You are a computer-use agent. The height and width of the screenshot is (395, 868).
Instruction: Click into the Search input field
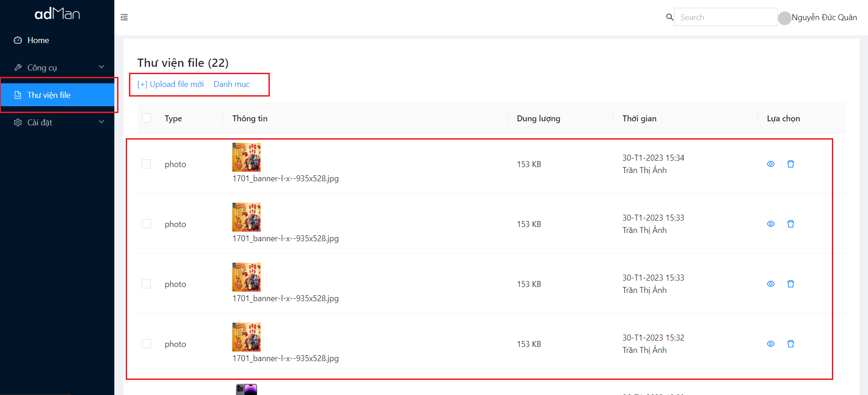(x=725, y=17)
